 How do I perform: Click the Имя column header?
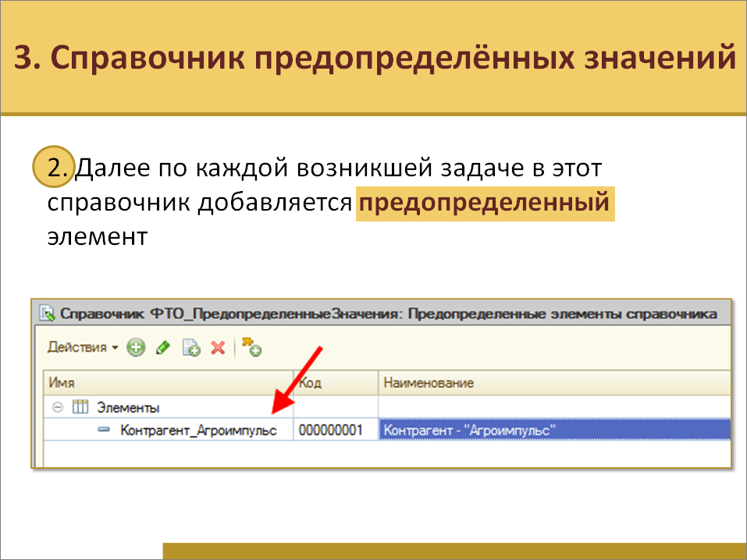[x=168, y=383]
